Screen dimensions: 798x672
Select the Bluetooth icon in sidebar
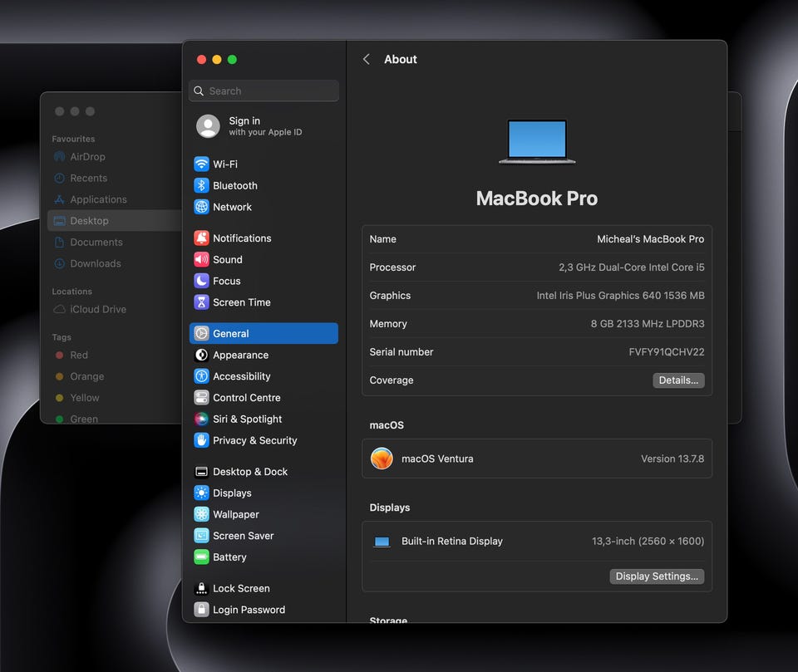tap(201, 186)
